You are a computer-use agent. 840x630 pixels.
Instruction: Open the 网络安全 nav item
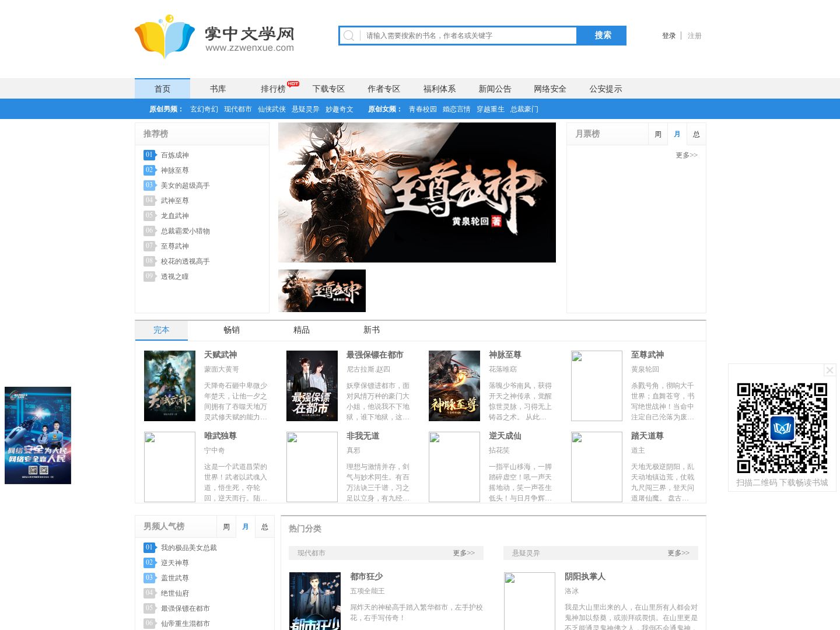point(550,89)
